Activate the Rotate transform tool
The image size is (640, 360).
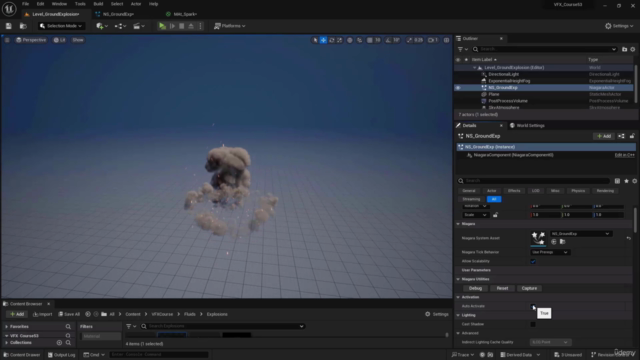(x=331, y=40)
